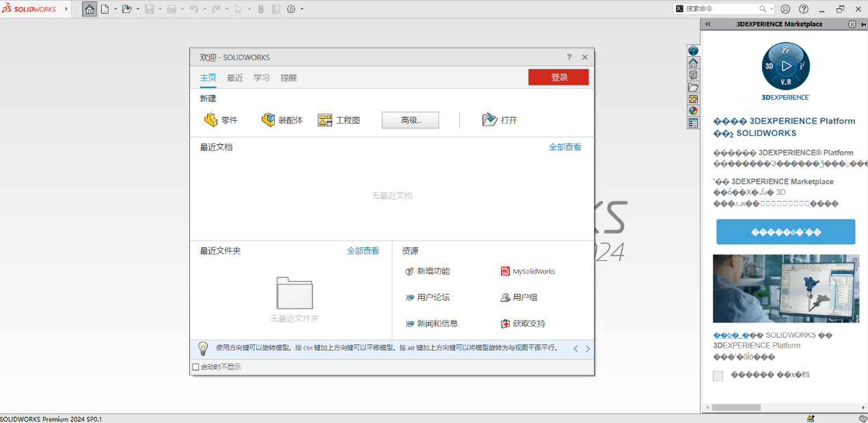Click the New document toolbar icon
This screenshot has height=423, width=868.
coord(105,9)
